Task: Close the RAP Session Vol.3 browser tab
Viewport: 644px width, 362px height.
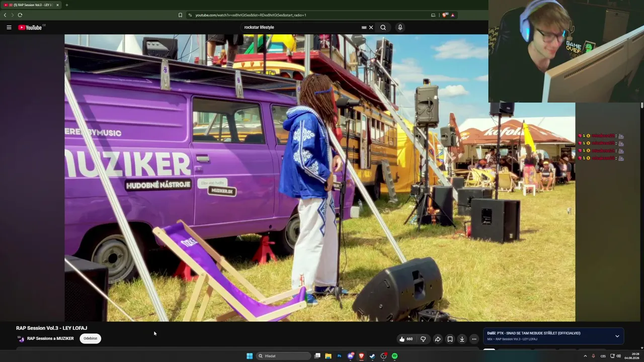Action: click(x=57, y=5)
